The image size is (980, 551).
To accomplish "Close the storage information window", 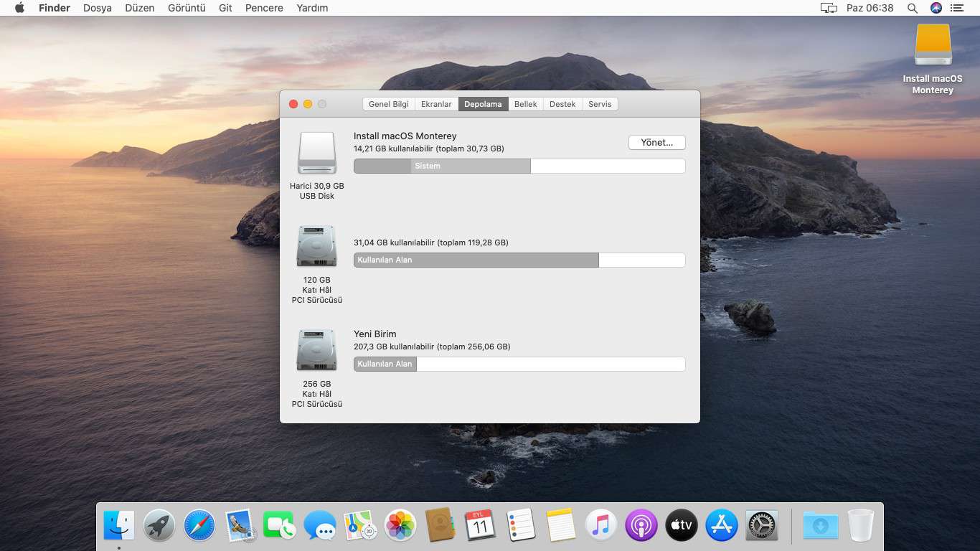I will coord(293,104).
